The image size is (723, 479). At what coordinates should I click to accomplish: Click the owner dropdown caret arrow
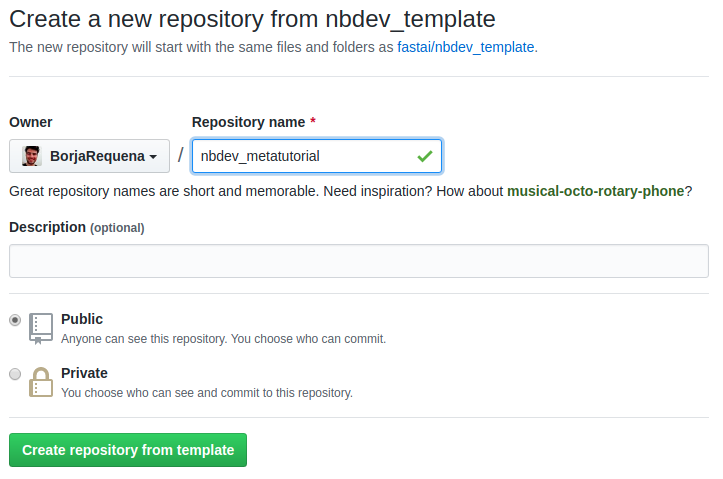(x=153, y=157)
